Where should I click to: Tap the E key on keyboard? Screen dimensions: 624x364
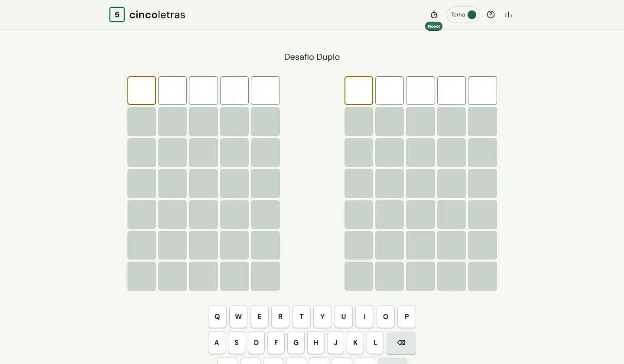point(259,317)
